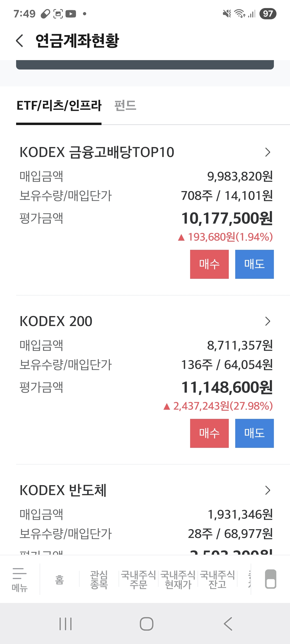Go to 홈 in bottom bar
The height and width of the screenshot is (644, 290).
coord(60,580)
